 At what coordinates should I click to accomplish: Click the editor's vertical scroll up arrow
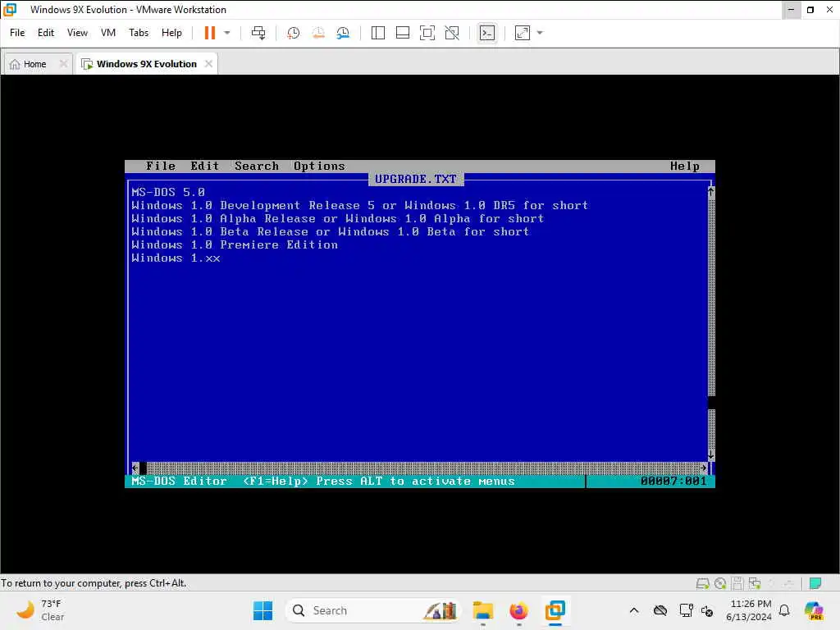(711, 191)
